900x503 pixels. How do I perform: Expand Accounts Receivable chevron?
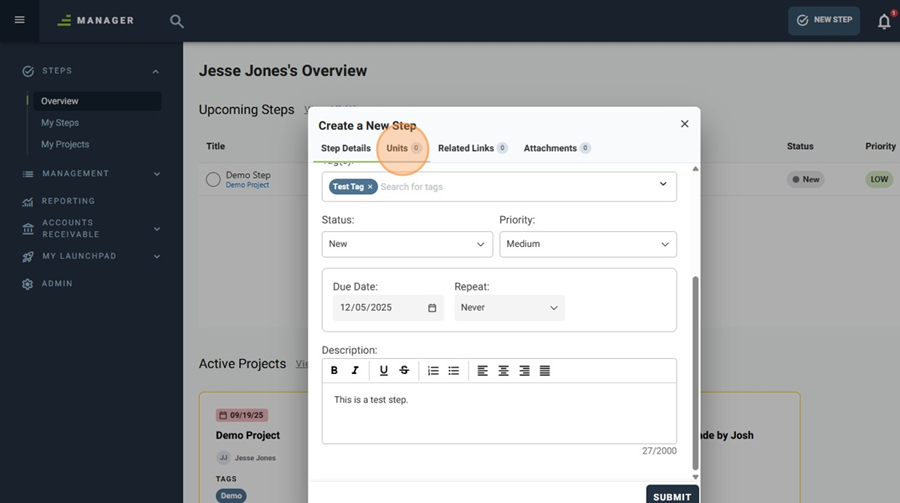(157, 229)
